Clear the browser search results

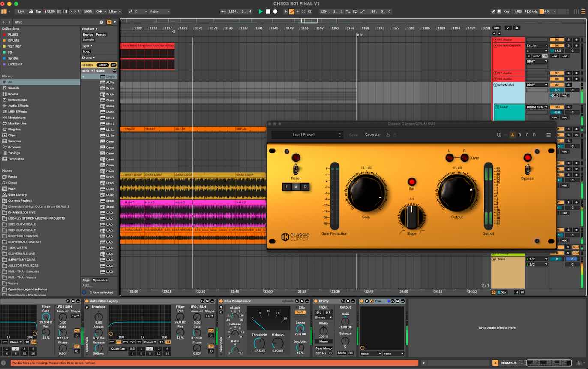coord(103,64)
